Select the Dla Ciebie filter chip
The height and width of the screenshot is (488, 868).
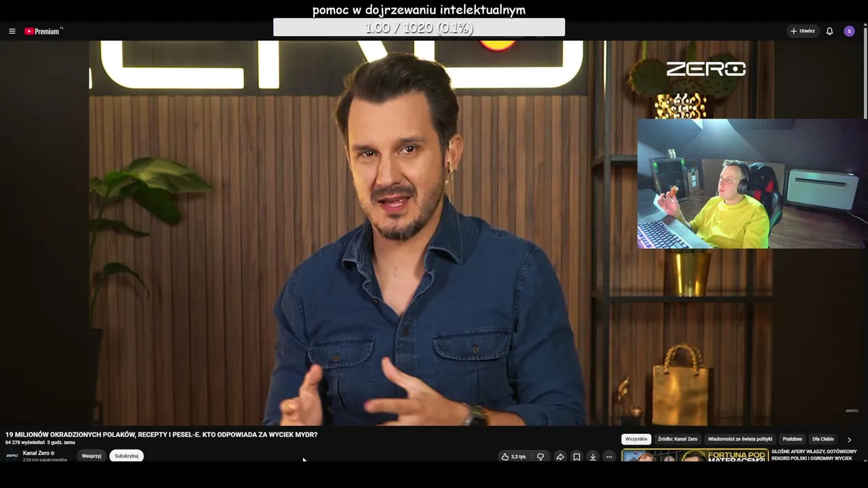(823, 439)
